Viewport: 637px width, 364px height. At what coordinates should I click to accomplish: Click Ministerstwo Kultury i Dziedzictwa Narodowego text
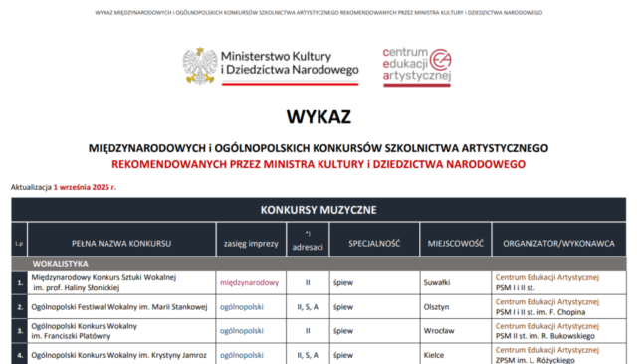click(x=290, y=63)
